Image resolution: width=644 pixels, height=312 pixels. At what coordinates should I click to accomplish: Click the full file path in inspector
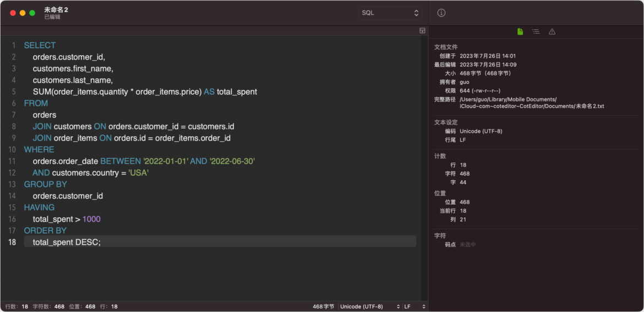pos(532,103)
